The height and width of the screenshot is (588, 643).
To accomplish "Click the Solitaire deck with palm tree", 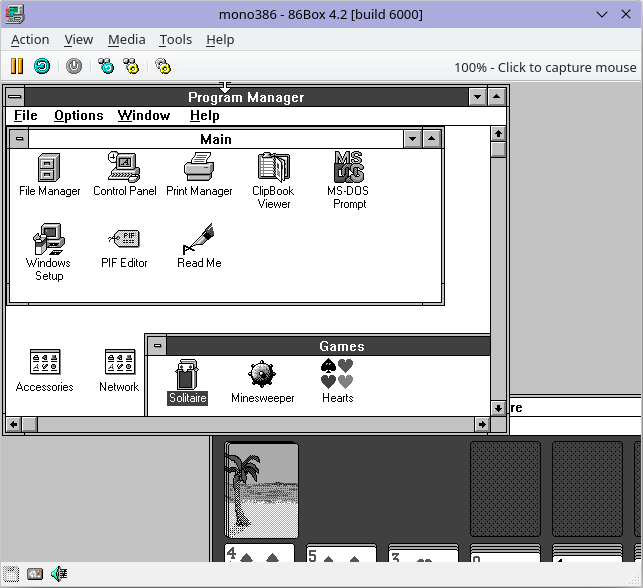I will pos(262,490).
